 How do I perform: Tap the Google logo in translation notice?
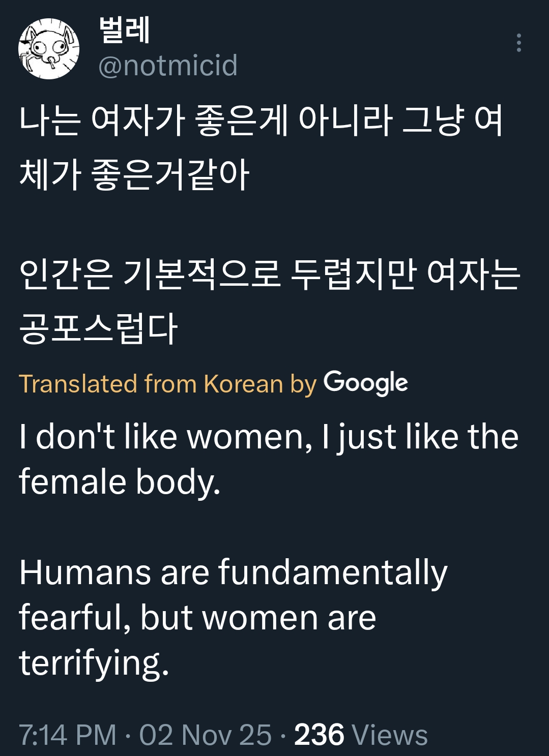tap(366, 383)
